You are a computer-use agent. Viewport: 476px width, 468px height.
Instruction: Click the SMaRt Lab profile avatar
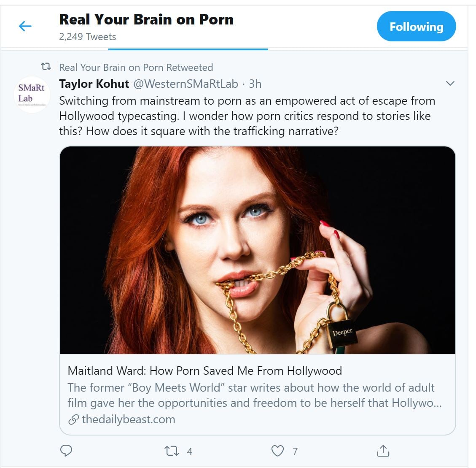pyautogui.click(x=32, y=95)
